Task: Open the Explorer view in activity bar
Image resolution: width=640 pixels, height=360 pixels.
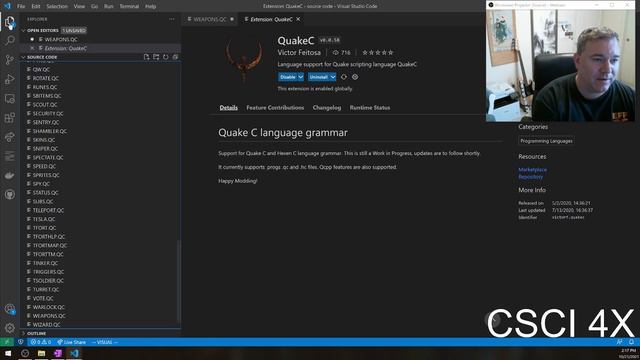Action: [x=9, y=22]
